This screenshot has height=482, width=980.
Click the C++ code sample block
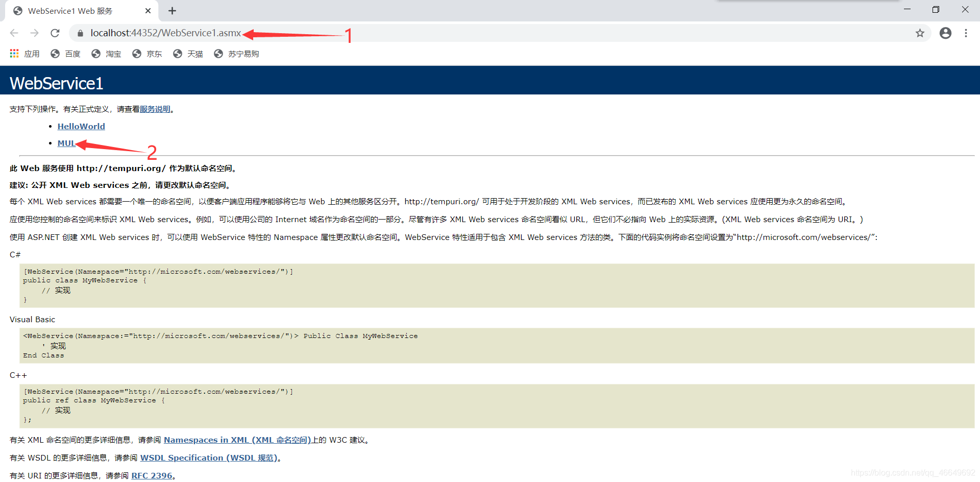pyautogui.click(x=497, y=406)
